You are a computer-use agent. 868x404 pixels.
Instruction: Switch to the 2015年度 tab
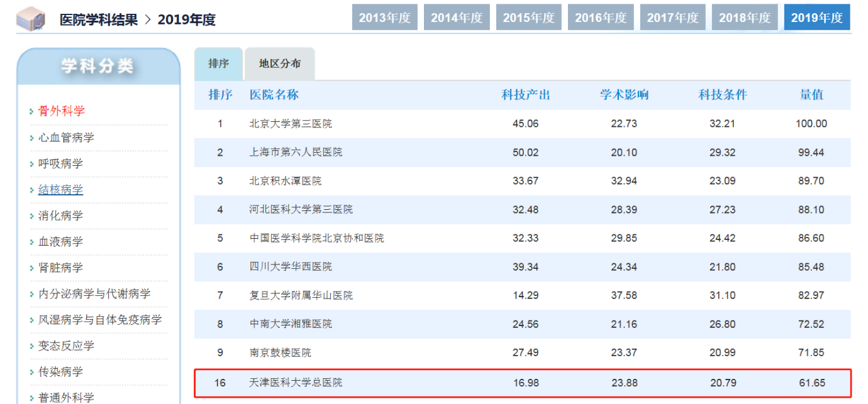point(529,17)
